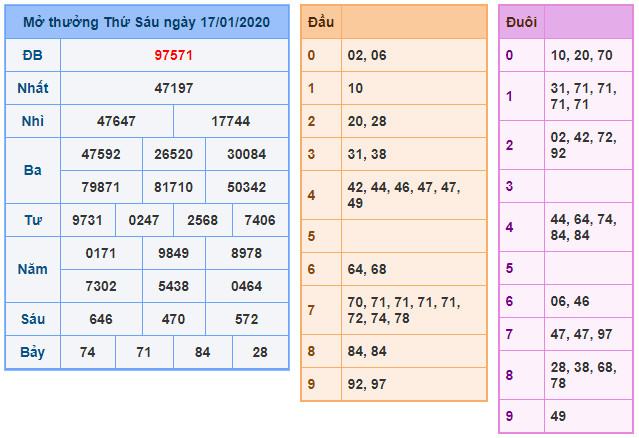Image resolution: width=639 pixels, height=438 pixels.
Task: Click the 'Nhì' row label
Action: (x=33, y=121)
